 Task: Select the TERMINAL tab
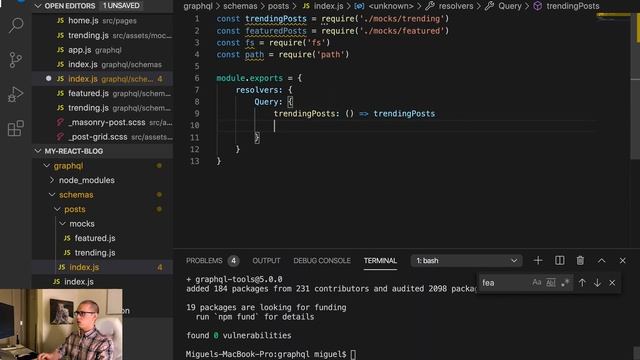tap(380, 260)
